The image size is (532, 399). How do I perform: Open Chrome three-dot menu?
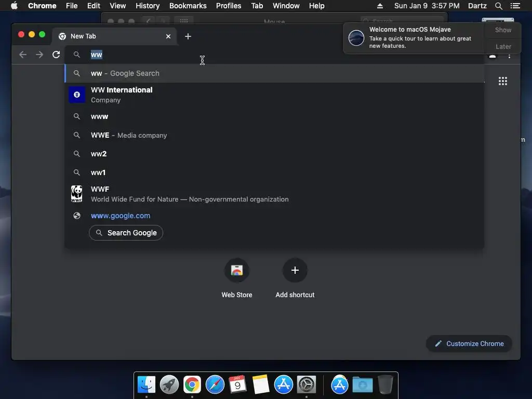pos(509,56)
